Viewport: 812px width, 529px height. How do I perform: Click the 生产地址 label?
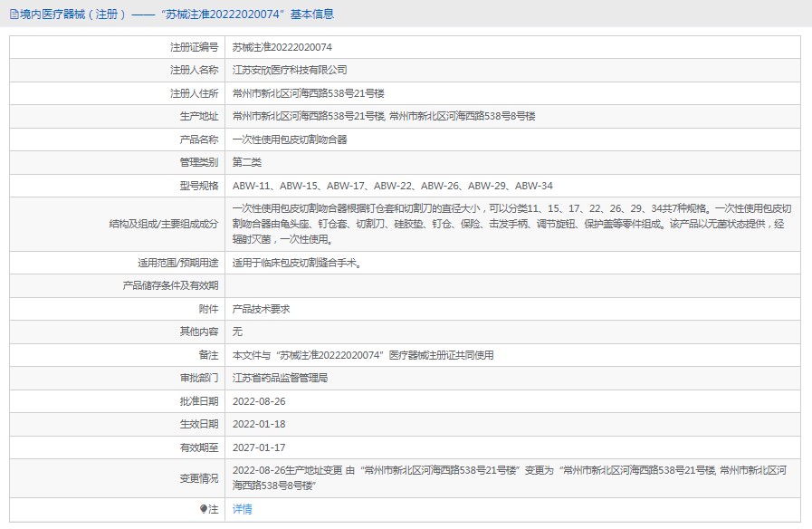(199, 116)
